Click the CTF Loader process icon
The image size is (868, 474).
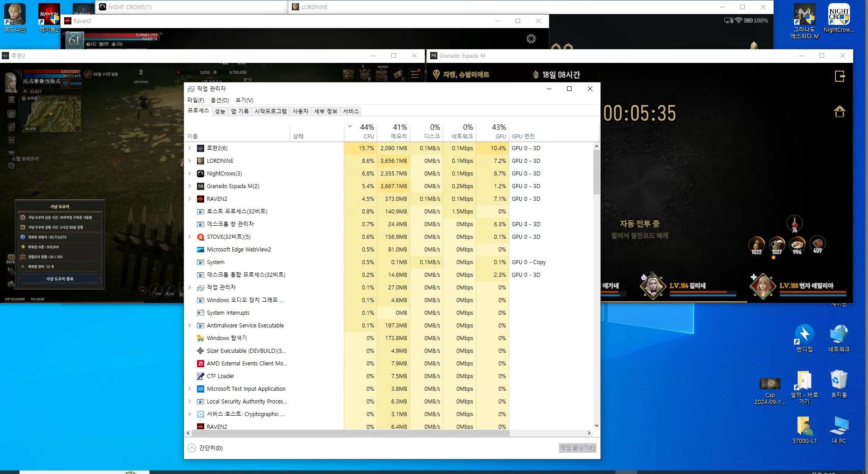coord(201,376)
